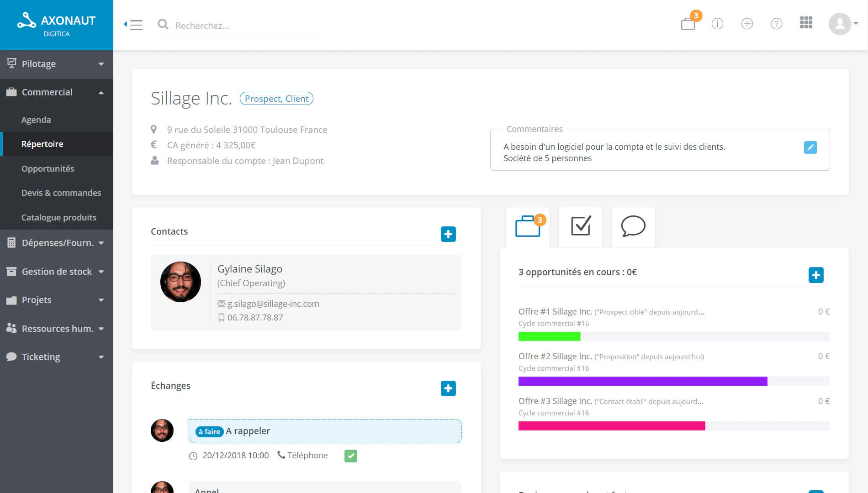Expand the Projets menu
The image size is (868, 493).
click(57, 300)
